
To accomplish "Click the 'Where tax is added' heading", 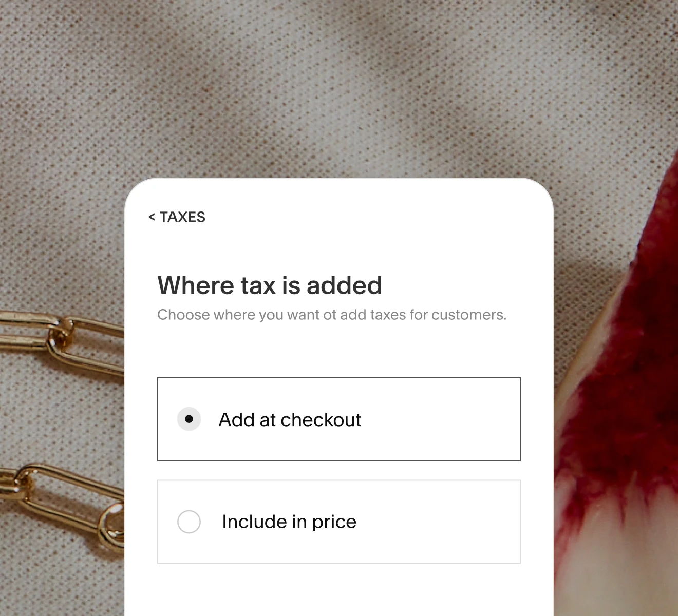I will pos(270,285).
